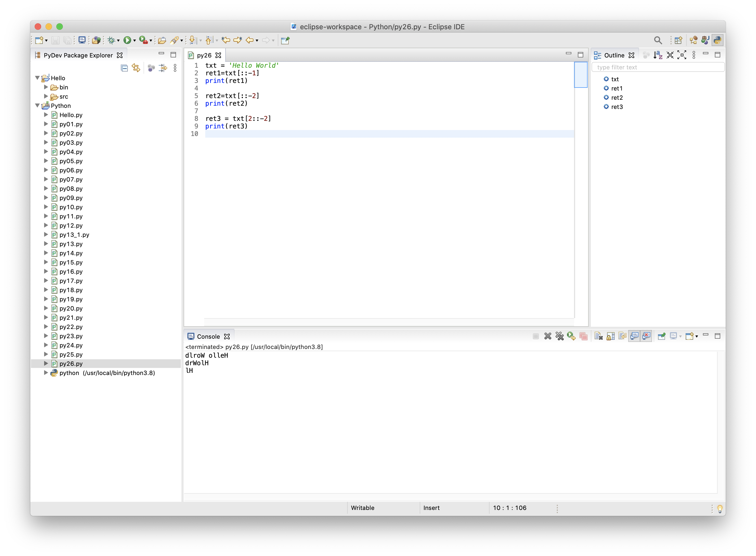Collapse the Python project

click(x=37, y=105)
